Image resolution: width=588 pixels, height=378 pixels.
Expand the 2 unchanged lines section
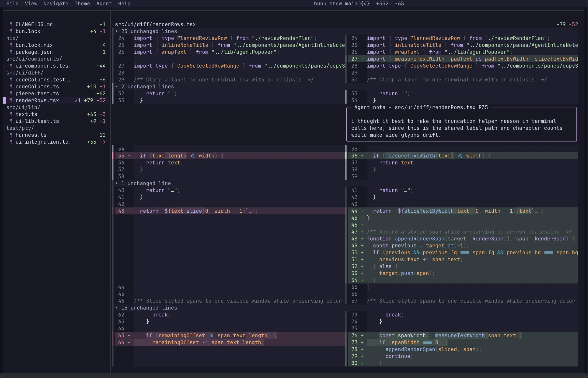point(145,87)
